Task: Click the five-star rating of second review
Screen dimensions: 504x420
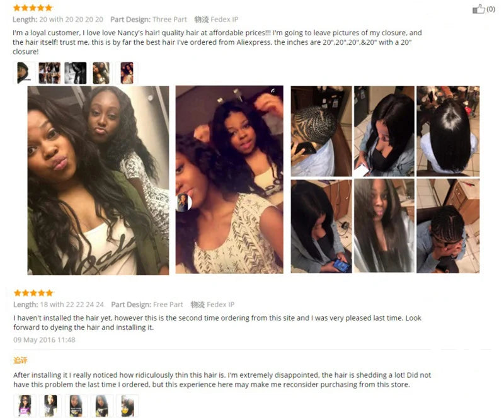Action: (x=33, y=293)
